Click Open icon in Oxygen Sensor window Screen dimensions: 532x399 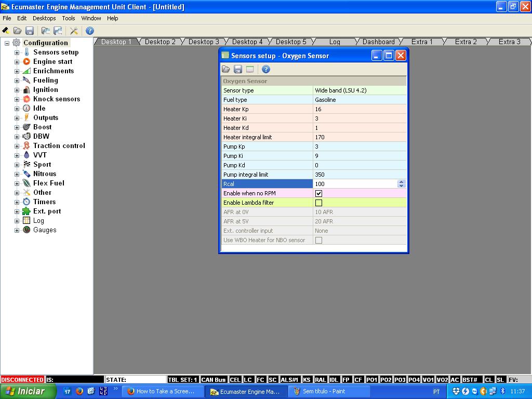(x=226, y=69)
